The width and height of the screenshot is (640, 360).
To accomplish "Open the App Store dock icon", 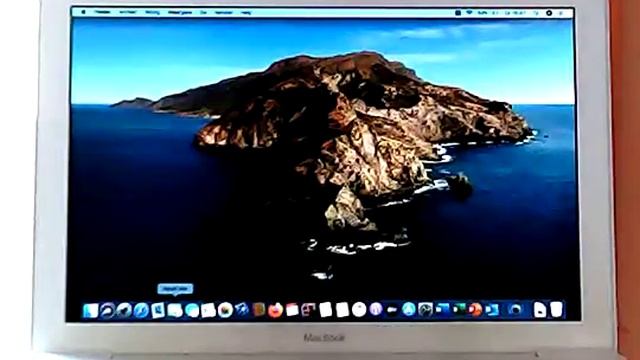I will (409, 309).
